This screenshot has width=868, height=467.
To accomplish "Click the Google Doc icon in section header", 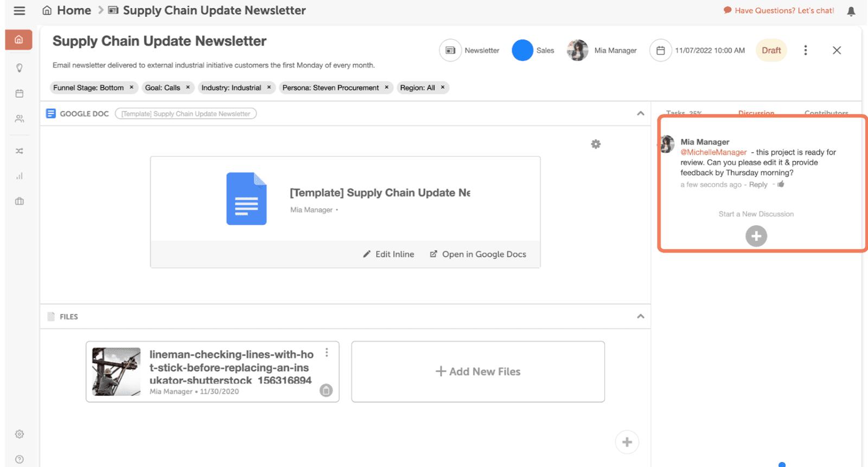I will point(51,113).
